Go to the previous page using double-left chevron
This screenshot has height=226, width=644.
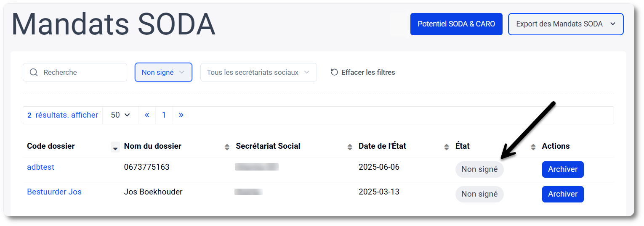tap(147, 115)
